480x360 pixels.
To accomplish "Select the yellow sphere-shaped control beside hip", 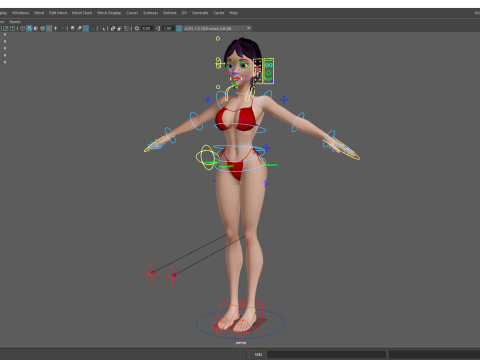I will 207,157.
